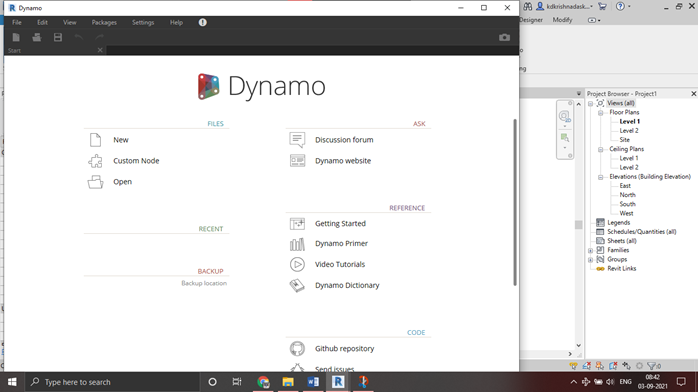Image resolution: width=698 pixels, height=392 pixels.
Task: Open Chrome from the taskbar
Action: [x=263, y=382]
